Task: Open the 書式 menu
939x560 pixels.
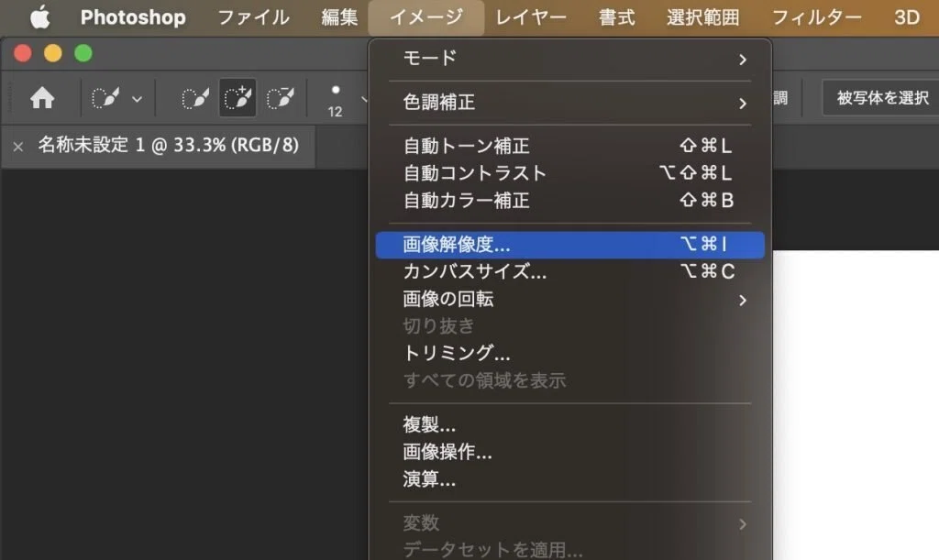Action: point(617,17)
